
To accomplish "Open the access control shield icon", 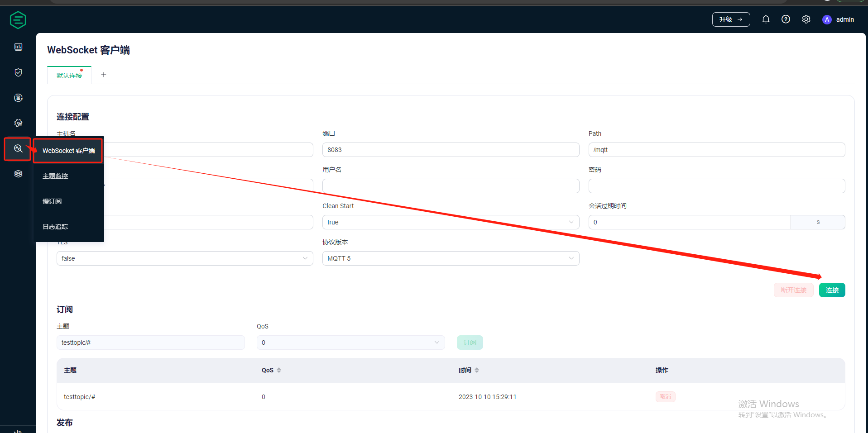I will (18, 72).
